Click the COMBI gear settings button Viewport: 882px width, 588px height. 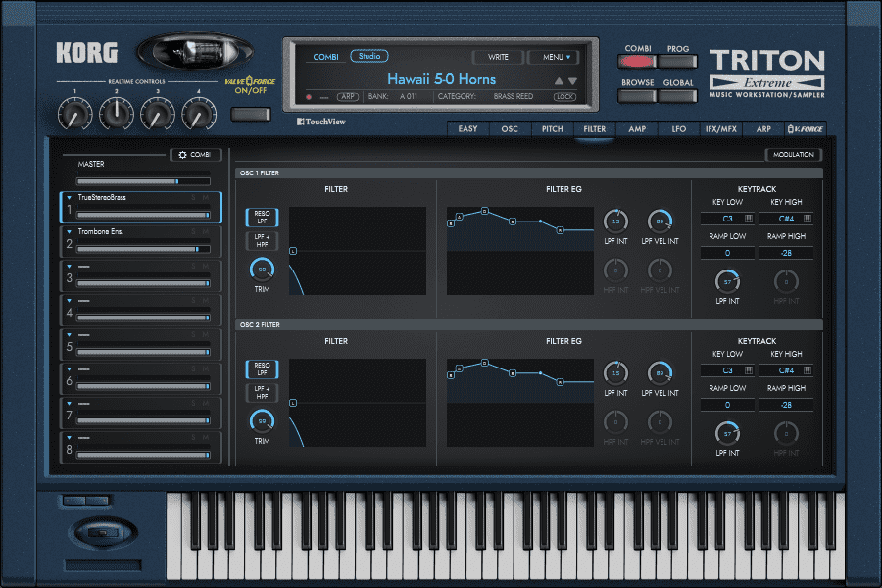(x=195, y=154)
